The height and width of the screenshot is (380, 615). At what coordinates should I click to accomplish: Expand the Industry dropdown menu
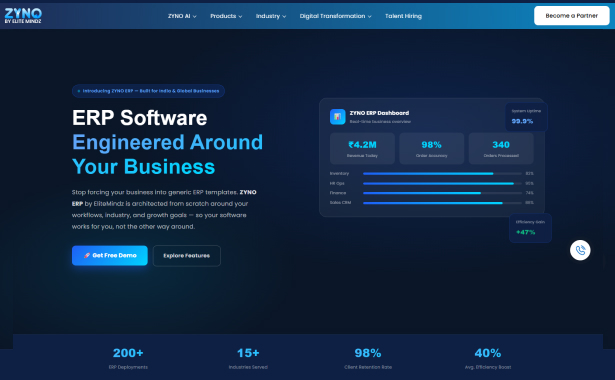click(x=271, y=16)
